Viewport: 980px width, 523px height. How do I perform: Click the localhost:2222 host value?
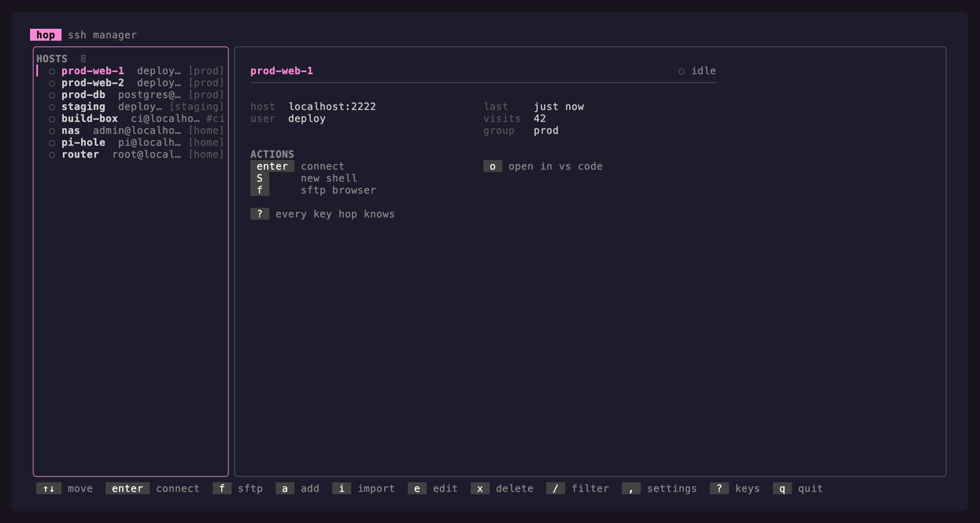coord(332,107)
